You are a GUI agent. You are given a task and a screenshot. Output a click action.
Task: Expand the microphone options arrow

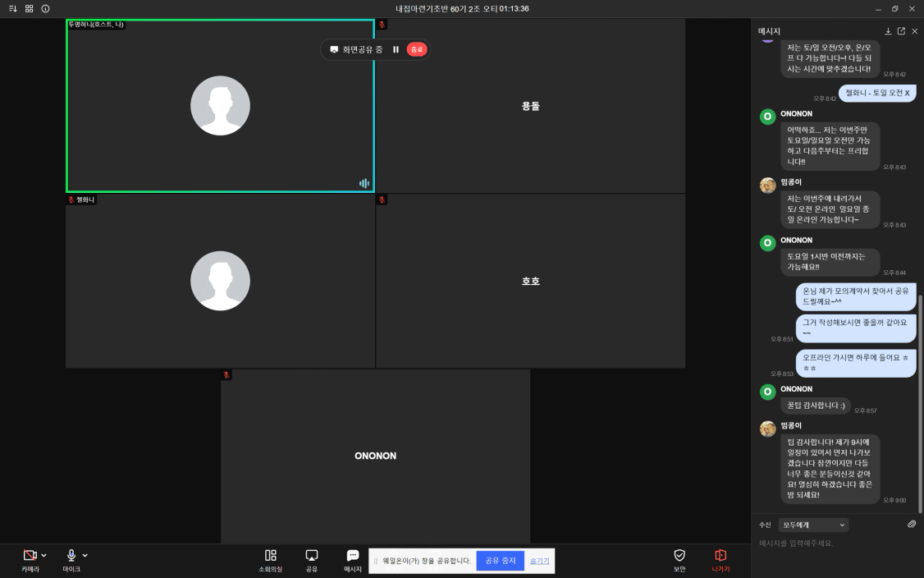[x=85, y=556]
